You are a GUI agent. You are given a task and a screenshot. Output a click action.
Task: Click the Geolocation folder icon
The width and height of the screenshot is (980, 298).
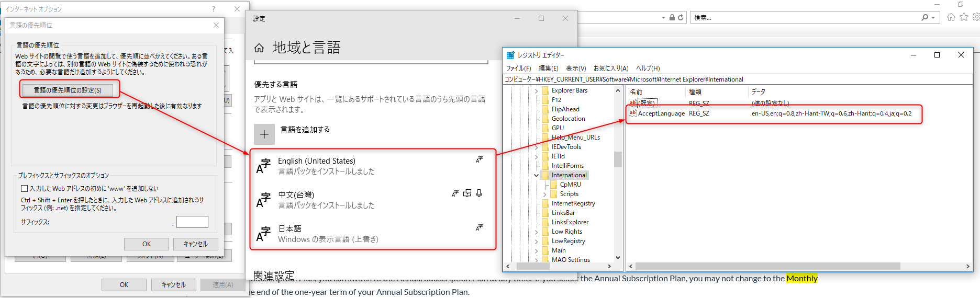(545, 119)
